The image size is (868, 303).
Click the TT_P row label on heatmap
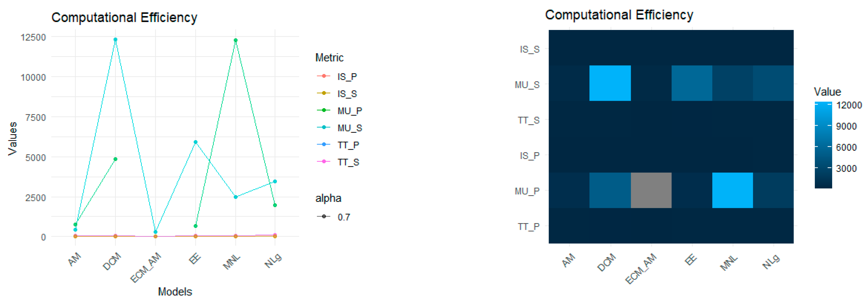(x=528, y=226)
